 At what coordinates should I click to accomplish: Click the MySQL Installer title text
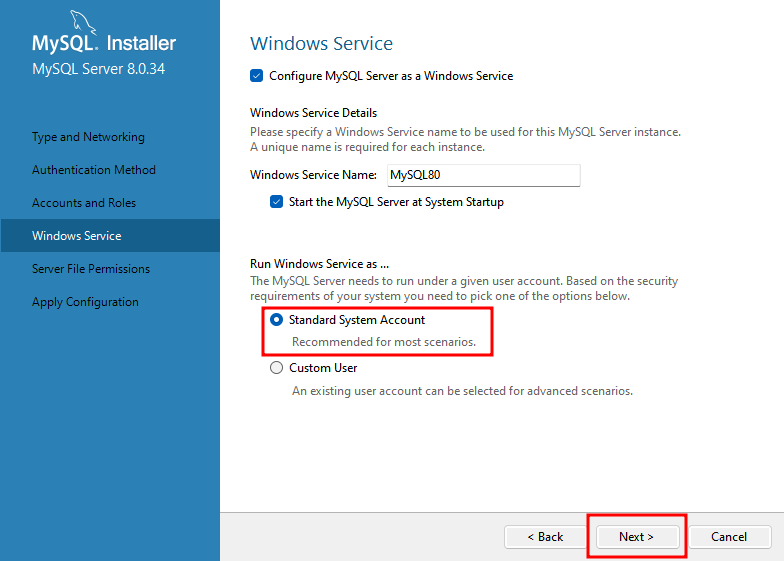click(x=104, y=43)
